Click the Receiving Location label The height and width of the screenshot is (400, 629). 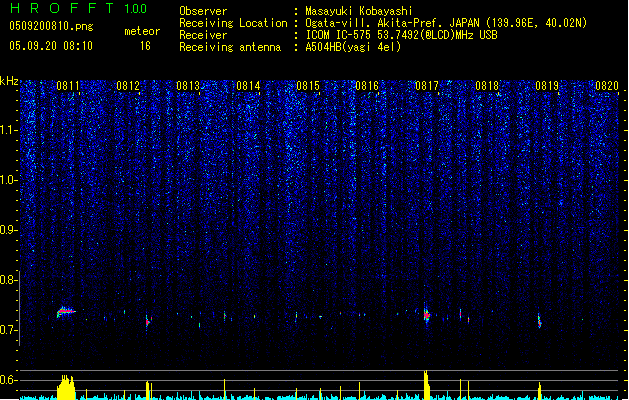[233, 23]
